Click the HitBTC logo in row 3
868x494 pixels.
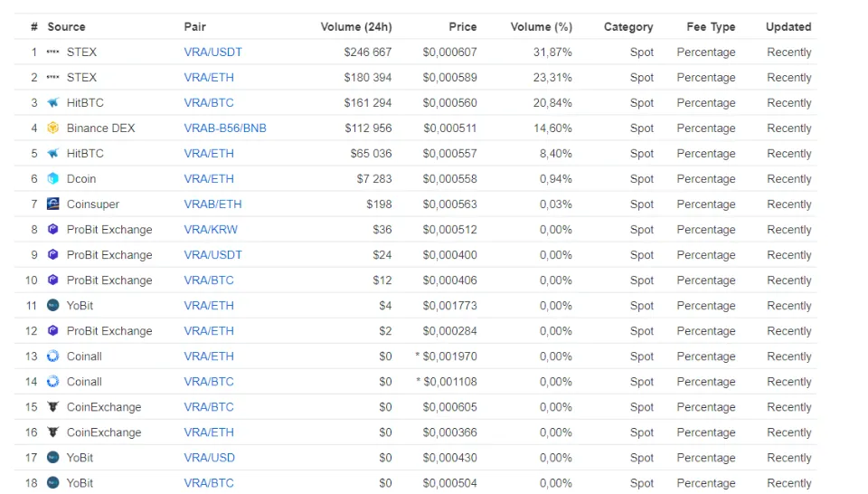tap(52, 103)
